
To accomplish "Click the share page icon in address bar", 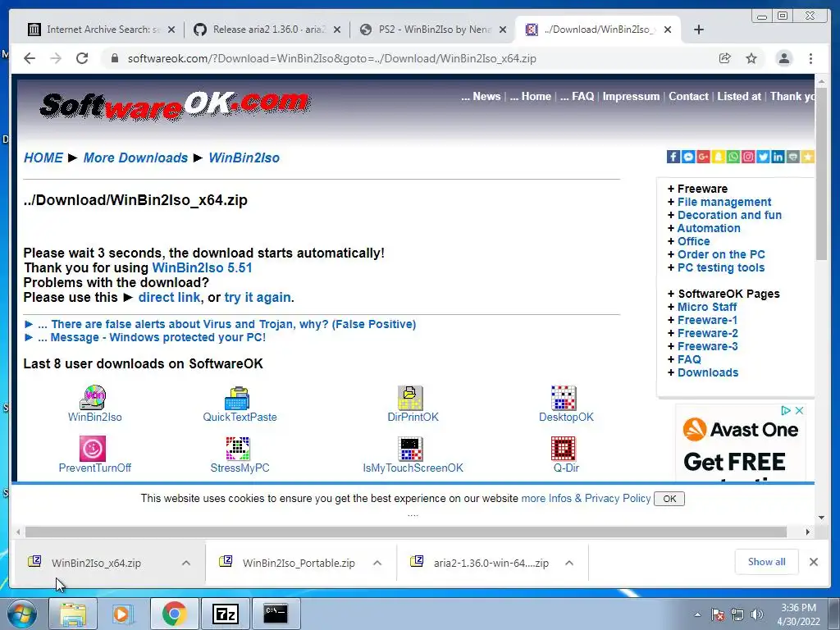I will [725, 58].
